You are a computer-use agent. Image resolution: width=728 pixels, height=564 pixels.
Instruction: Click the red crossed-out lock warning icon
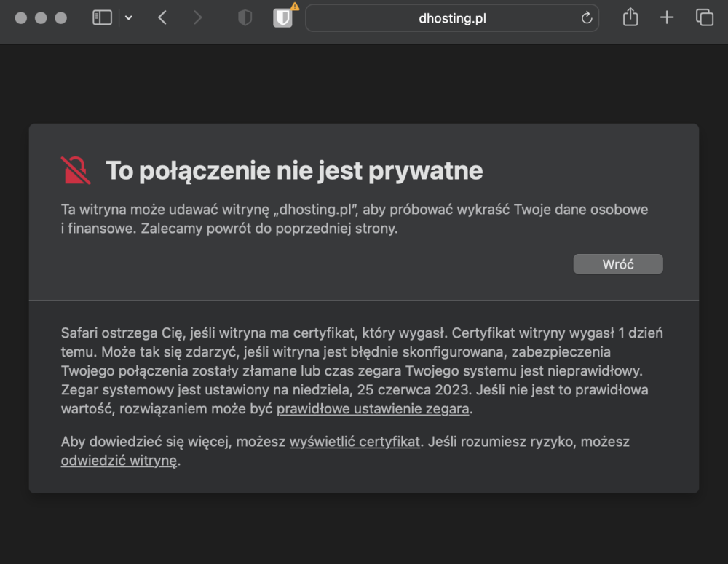coord(76,170)
